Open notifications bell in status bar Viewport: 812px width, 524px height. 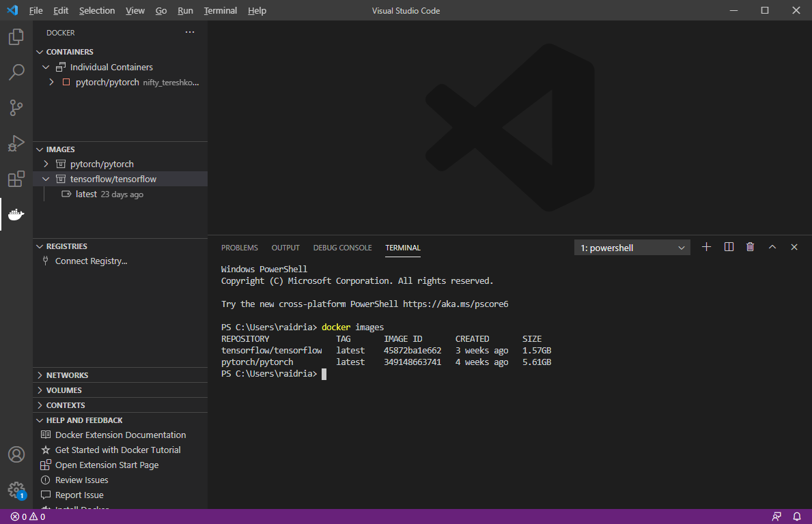click(797, 516)
